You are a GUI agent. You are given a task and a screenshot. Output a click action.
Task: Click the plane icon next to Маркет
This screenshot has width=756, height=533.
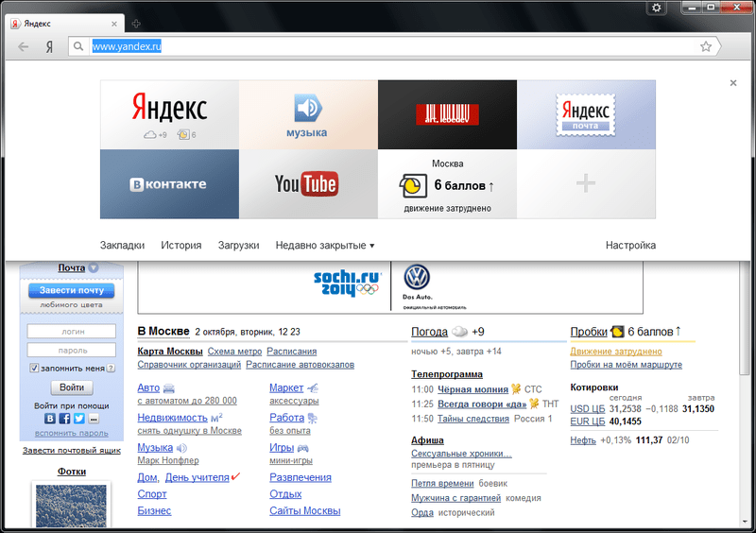click(313, 387)
